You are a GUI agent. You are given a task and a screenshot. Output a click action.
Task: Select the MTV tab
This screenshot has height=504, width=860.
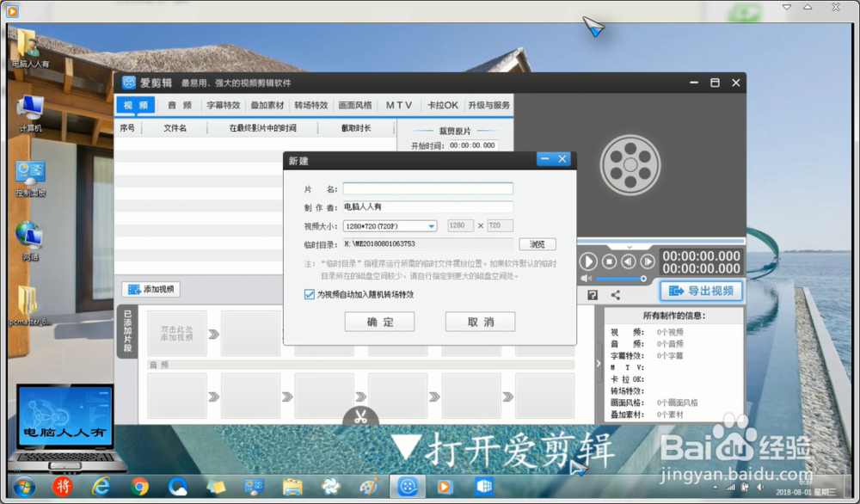(399, 105)
